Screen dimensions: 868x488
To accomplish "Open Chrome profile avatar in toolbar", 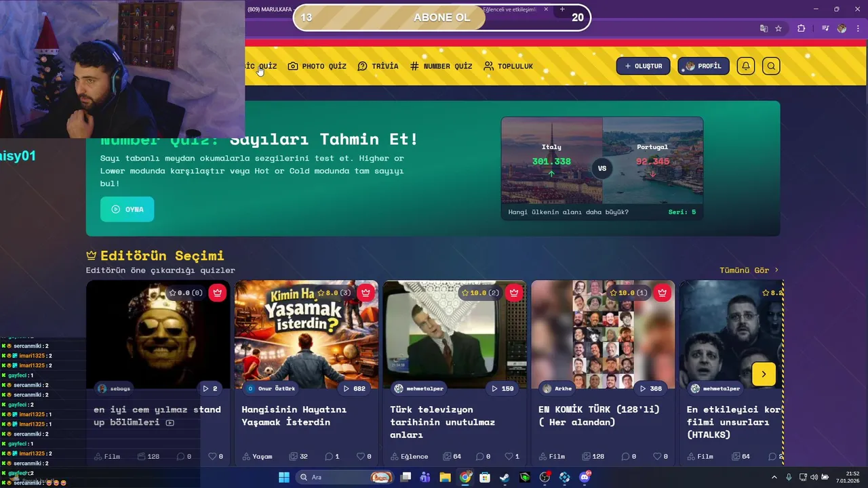I will pyautogui.click(x=842, y=28).
